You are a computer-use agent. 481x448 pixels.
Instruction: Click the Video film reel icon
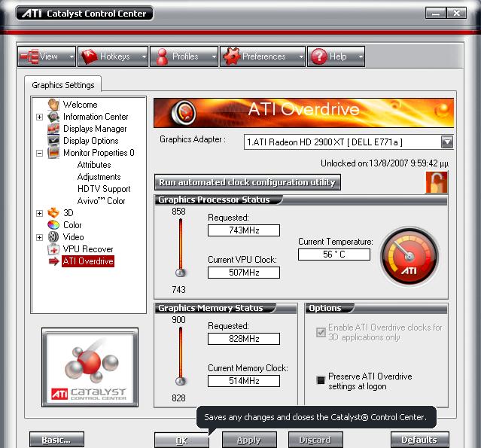[53, 237]
